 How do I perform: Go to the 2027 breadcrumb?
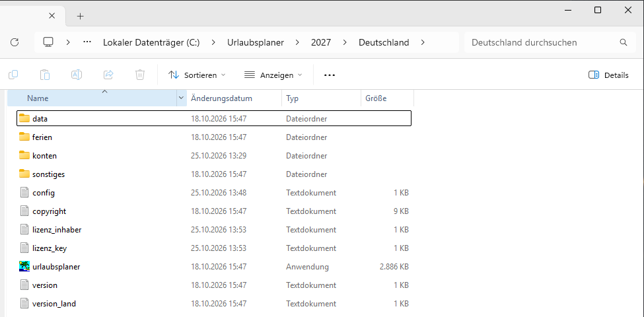[x=321, y=42]
